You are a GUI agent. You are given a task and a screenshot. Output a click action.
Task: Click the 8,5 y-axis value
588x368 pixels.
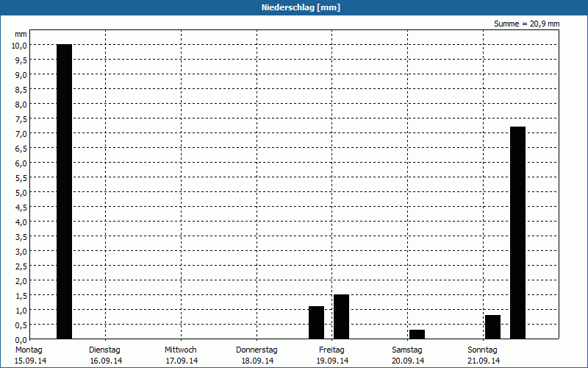[21, 89]
